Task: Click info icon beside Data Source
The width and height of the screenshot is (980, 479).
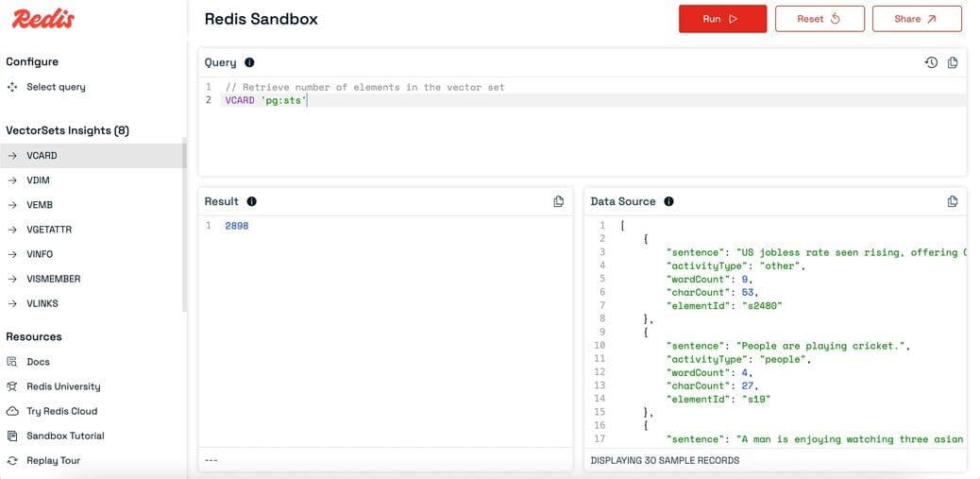Action: (668, 201)
